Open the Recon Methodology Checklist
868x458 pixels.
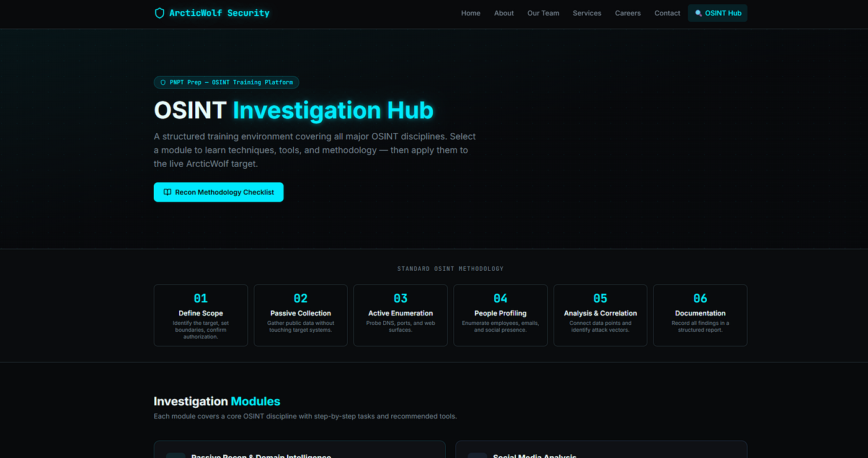(x=218, y=192)
